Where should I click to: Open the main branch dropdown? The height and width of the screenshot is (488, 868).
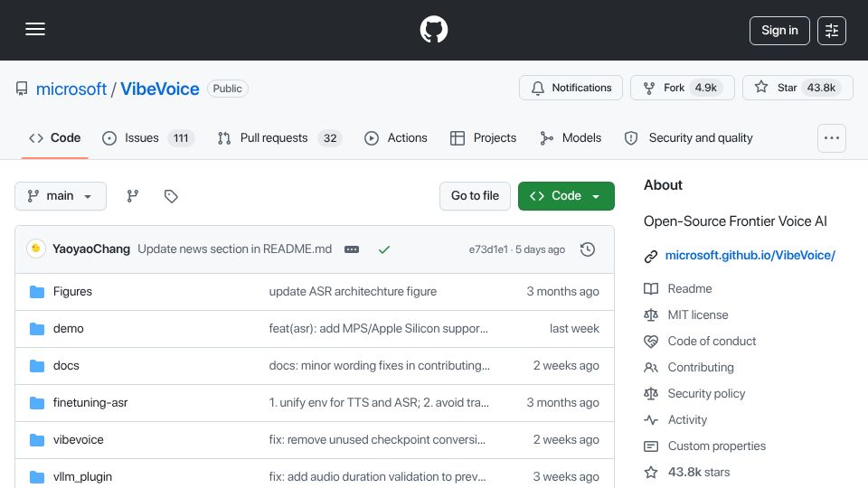click(61, 196)
